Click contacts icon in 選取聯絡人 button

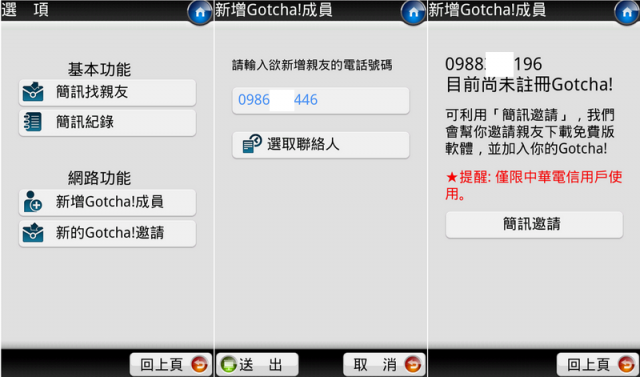click(252, 144)
